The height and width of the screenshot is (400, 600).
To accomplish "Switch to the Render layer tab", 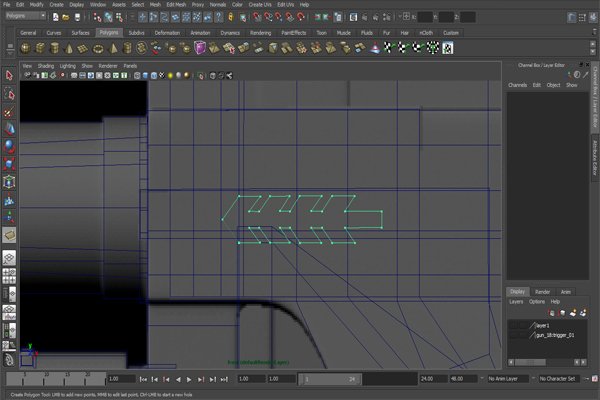I will click(x=542, y=292).
